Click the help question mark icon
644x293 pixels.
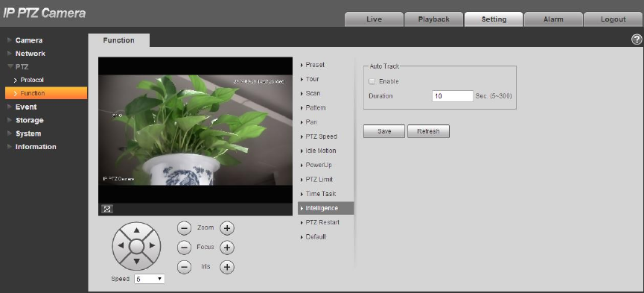point(637,40)
